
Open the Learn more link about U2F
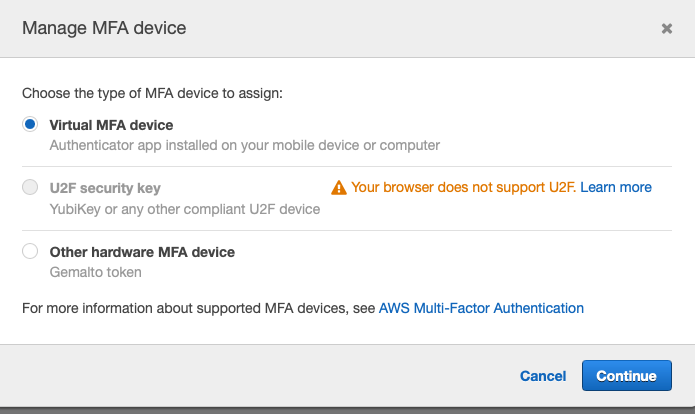tap(615, 187)
